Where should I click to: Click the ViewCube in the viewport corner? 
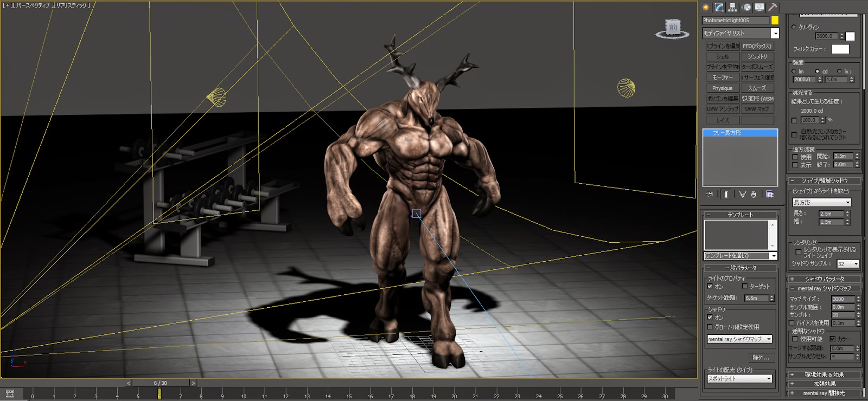point(673,28)
